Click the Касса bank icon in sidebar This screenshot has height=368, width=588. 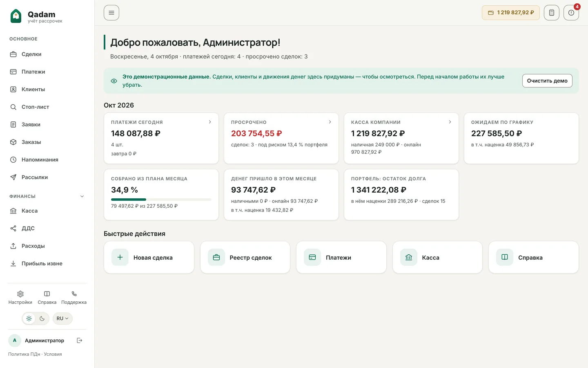click(13, 211)
